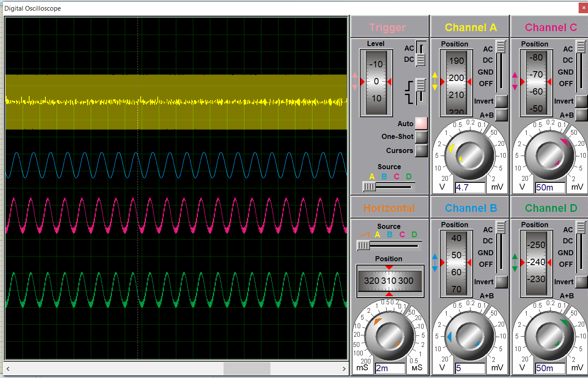Turn on the Cursors button
This screenshot has height=378, width=588.
pyautogui.click(x=421, y=150)
